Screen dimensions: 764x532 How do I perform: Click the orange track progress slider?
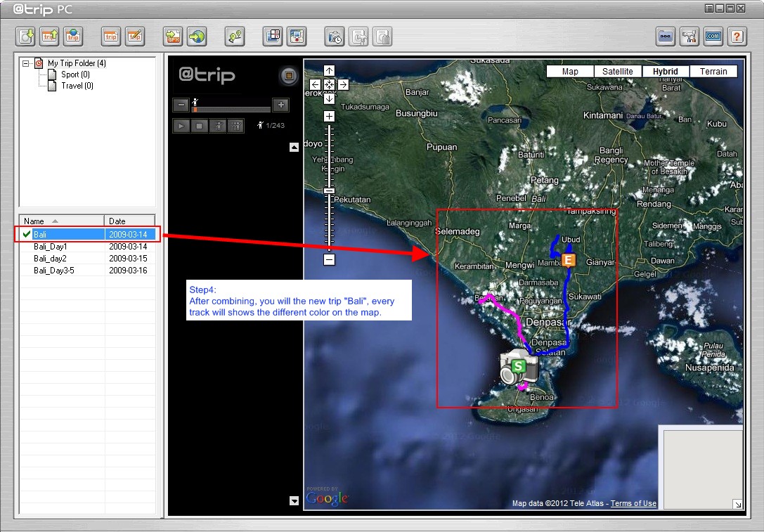click(x=195, y=109)
